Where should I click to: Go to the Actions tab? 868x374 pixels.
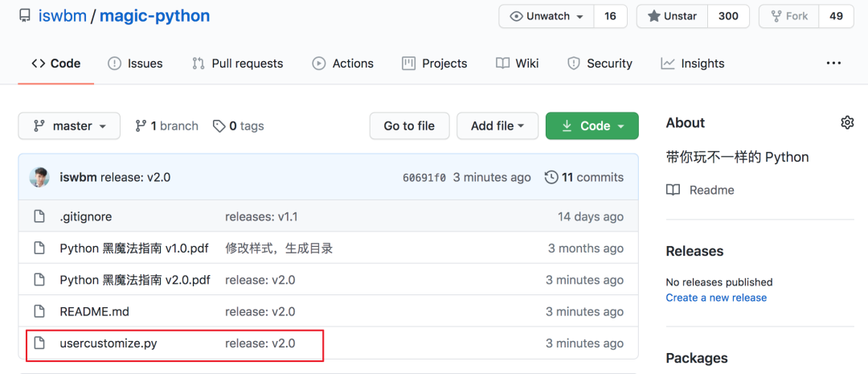pos(342,64)
